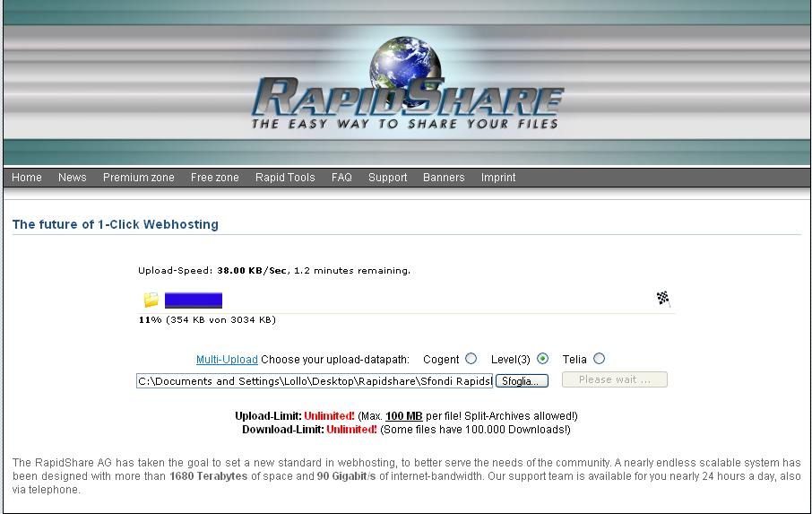Click the blue upload progress bar
Image resolution: width=812 pixels, height=514 pixels.
(194, 301)
